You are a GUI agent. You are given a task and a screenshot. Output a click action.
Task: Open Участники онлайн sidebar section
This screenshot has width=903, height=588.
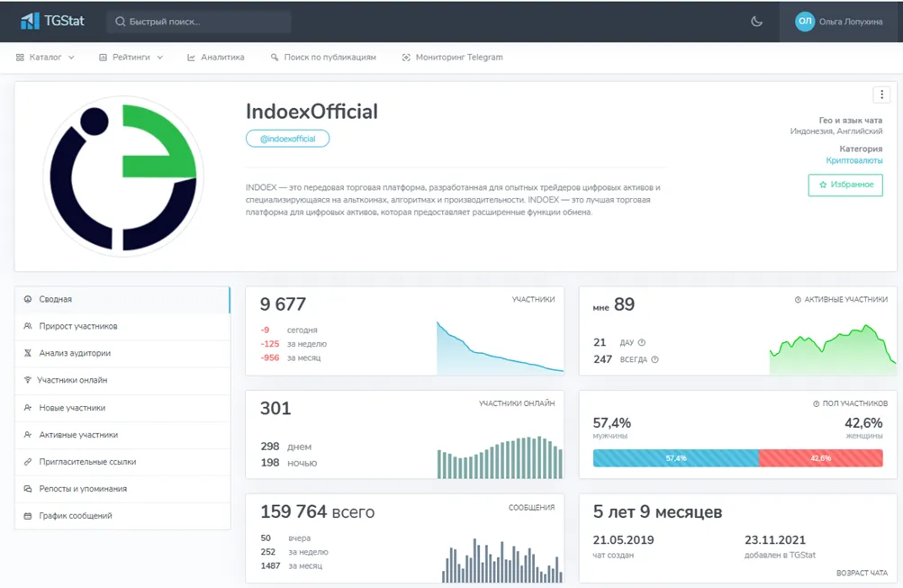click(122, 381)
